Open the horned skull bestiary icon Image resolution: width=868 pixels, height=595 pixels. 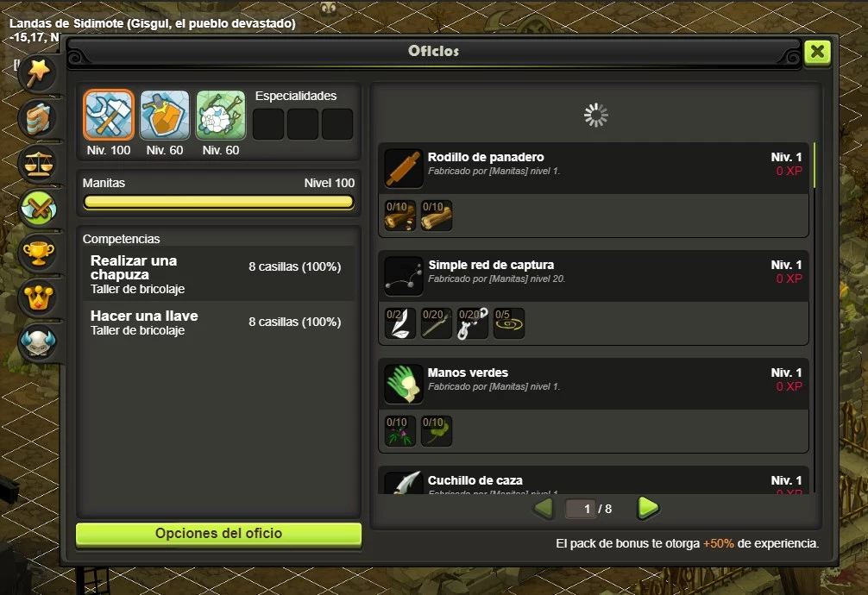pyautogui.click(x=38, y=343)
